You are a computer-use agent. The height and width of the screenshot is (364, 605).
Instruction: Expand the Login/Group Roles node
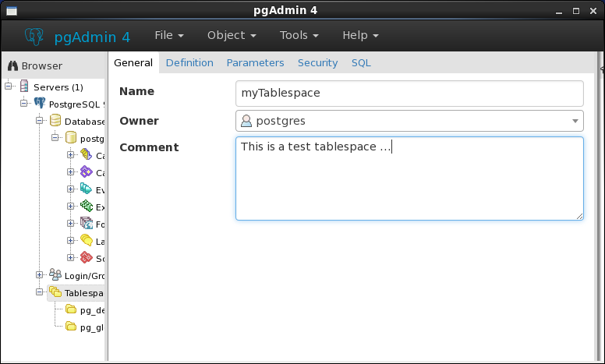click(x=39, y=274)
